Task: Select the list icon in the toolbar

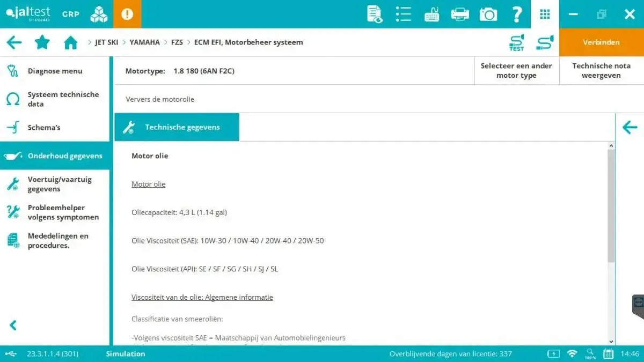Action: 403,14
